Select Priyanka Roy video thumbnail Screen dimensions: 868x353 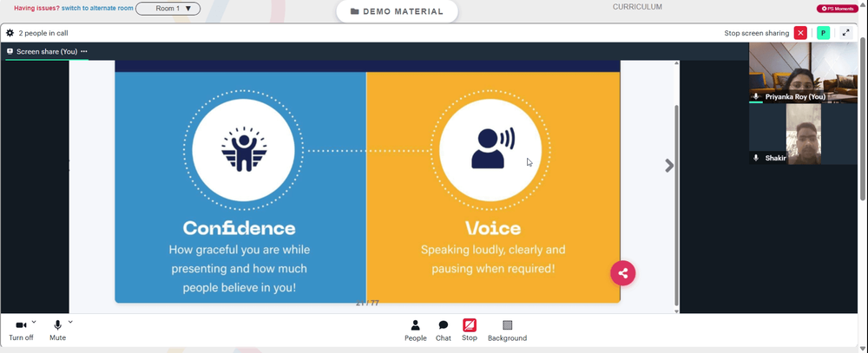click(803, 73)
